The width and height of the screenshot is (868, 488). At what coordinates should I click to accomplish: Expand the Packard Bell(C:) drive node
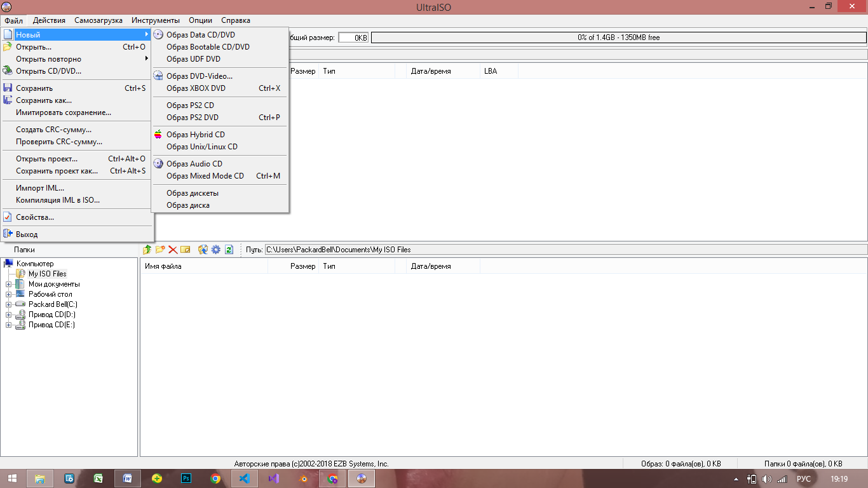pos(9,305)
